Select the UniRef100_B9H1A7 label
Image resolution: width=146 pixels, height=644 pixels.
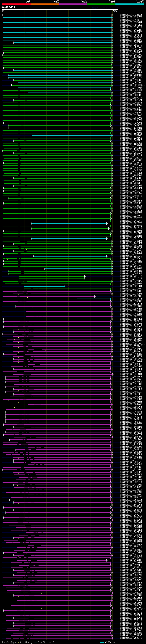[x=131, y=63]
